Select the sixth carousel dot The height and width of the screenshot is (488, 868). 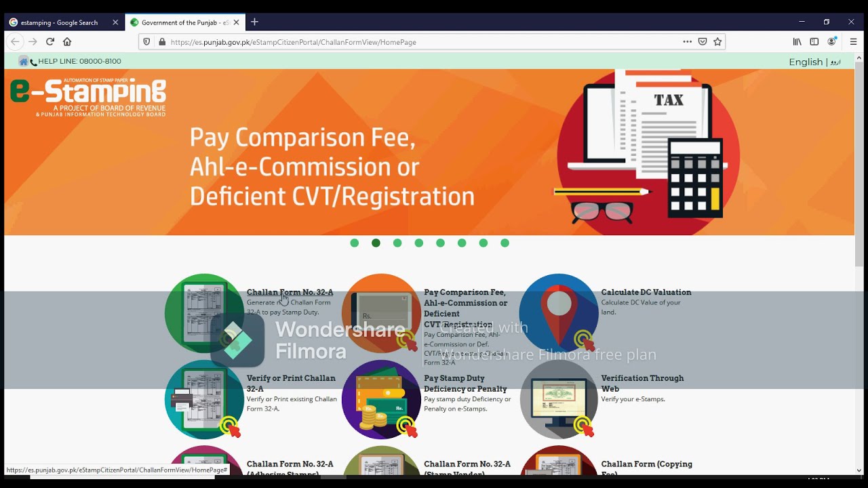pos(462,243)
